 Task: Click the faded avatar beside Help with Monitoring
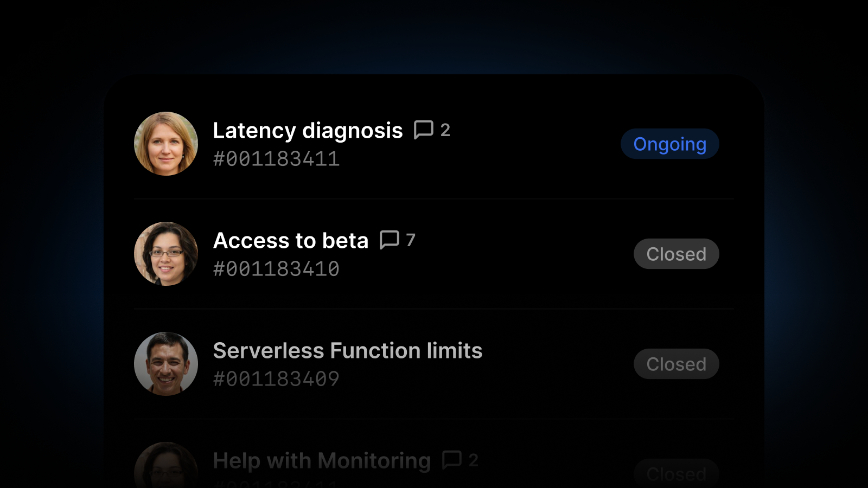coord(166,467)
